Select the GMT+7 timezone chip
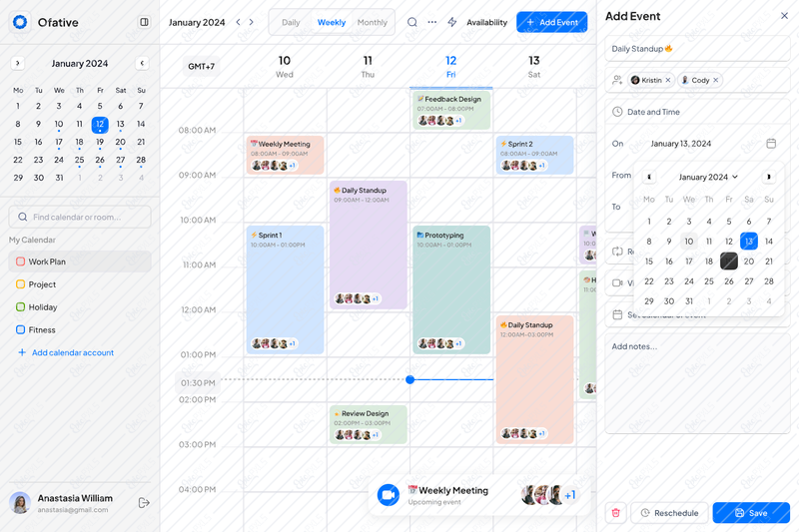This screenshot has width=799, height=532. [202, 66]
